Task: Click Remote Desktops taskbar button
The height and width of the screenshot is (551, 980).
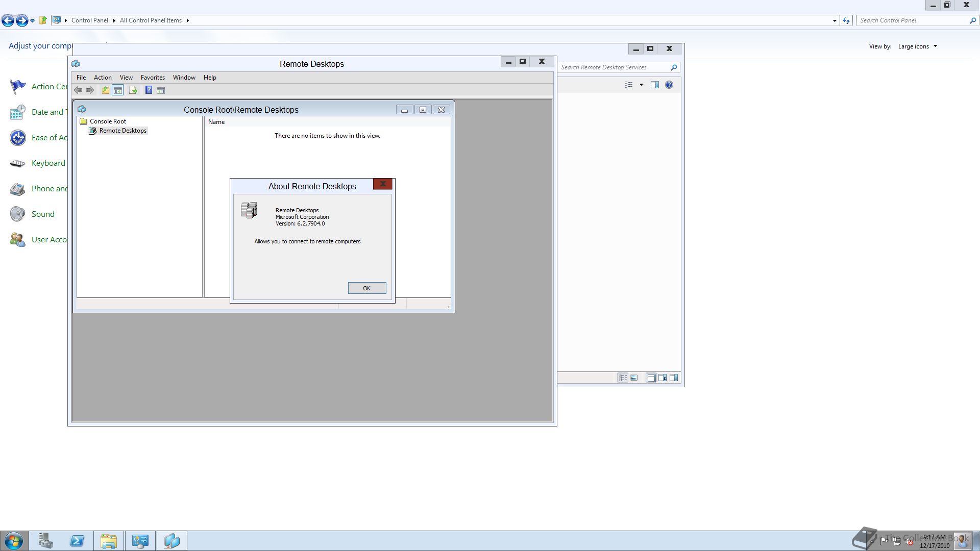Action: click(x=172, y=541)
